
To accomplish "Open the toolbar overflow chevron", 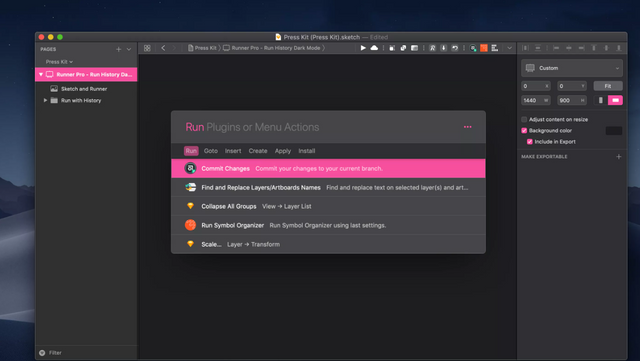I will [x=509, y=48].
